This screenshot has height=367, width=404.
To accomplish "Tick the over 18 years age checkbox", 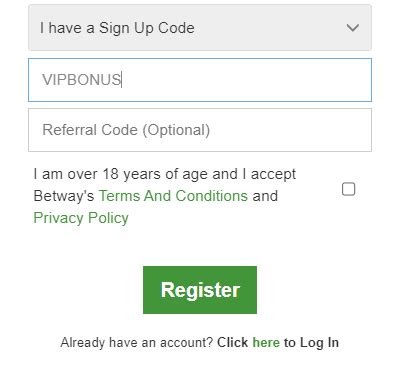I will tap(348, 189).
